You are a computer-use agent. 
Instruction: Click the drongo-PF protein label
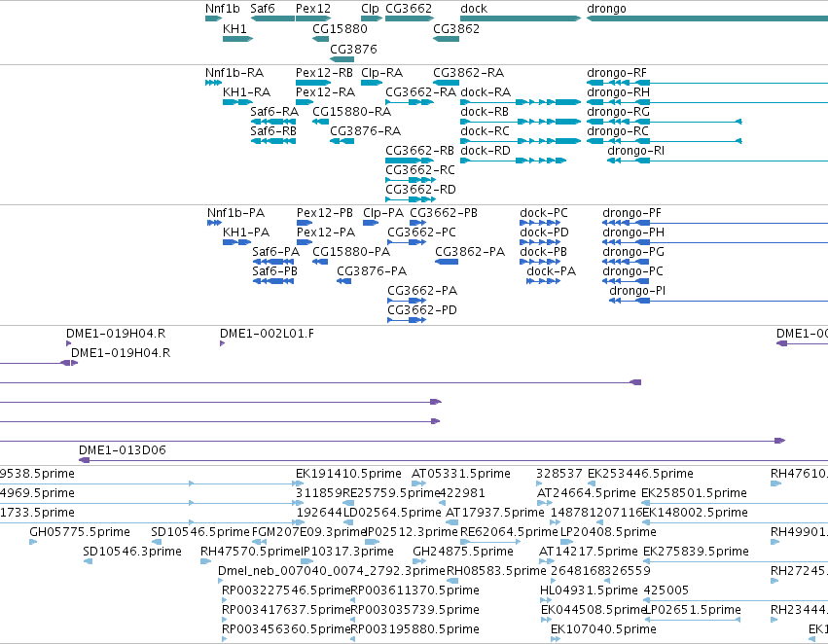pyautogui.click(x=632, y=213)
